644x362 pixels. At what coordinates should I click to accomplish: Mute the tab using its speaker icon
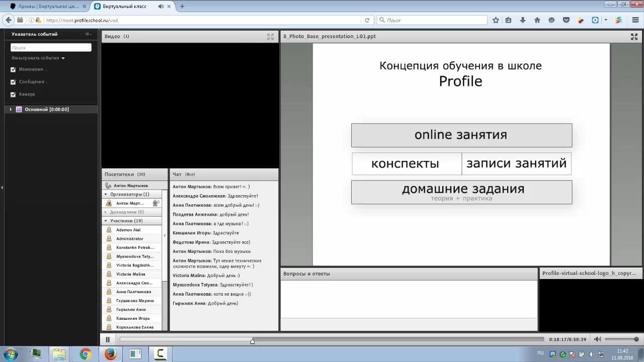[x=161, y=7]
